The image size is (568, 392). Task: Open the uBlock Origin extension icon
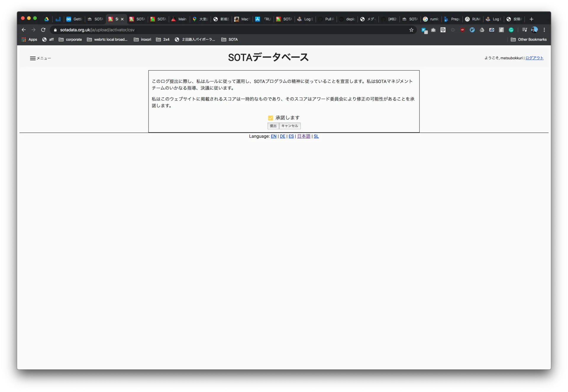(462, 30)
